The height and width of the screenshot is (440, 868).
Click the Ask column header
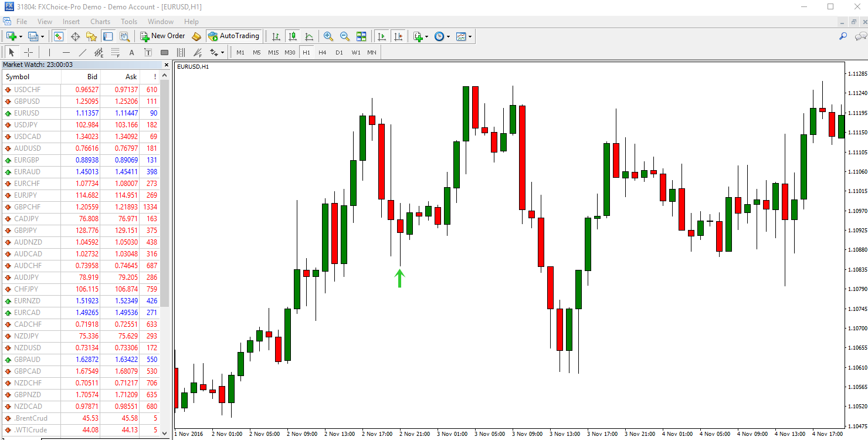click(120, 77)
